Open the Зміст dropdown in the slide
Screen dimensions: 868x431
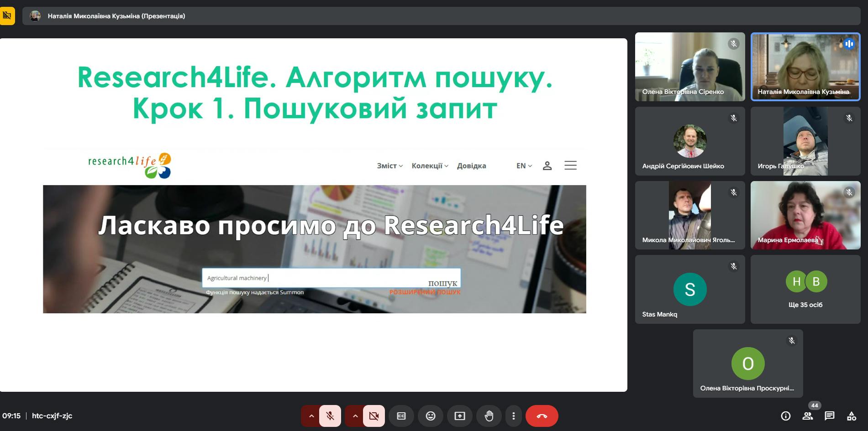[390, 166]
